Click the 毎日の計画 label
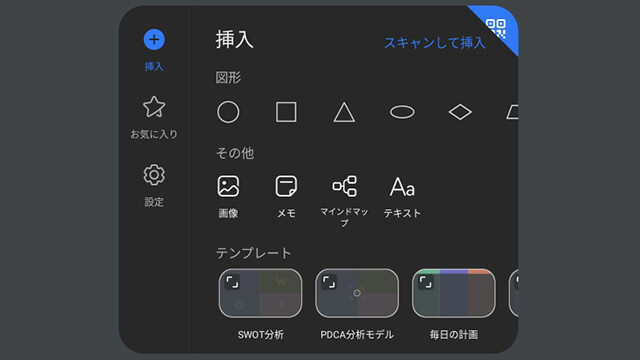The width and height of the screenshot is (640, 360). pos(454,335)
